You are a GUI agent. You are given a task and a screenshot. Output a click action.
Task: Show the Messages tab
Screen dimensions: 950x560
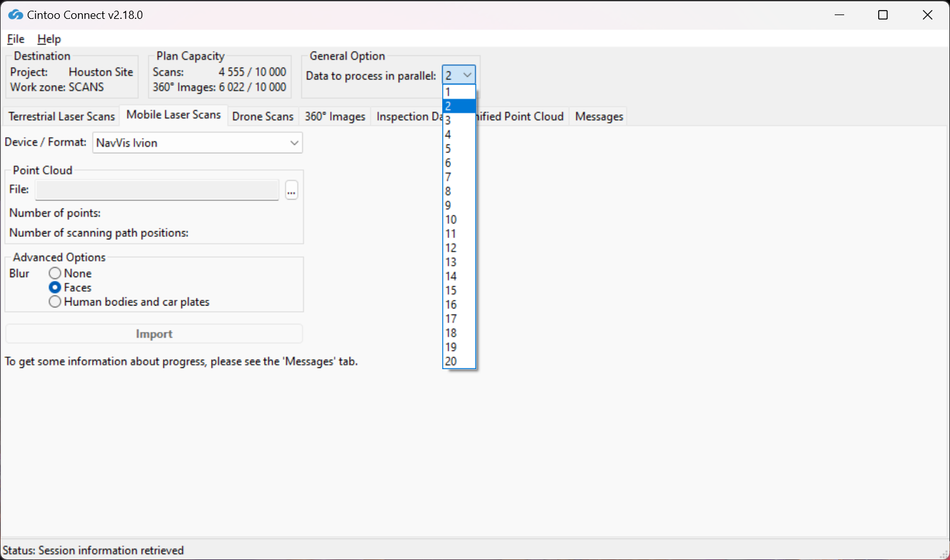[x=599, y=117]
